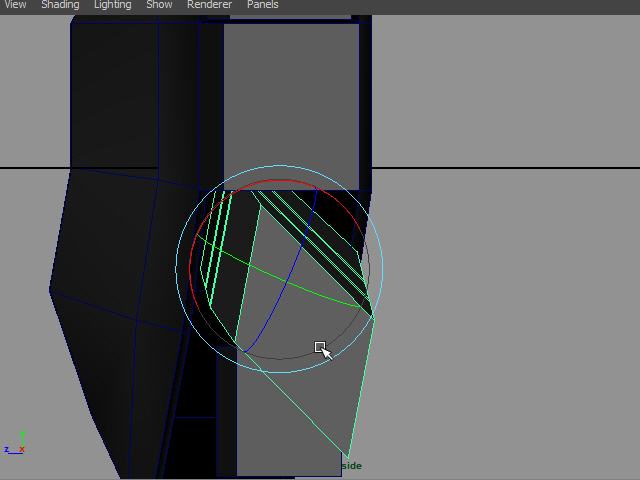Click the XYZ axis indicator icon
Screen dimensions: 640x480
click(15, 443)
